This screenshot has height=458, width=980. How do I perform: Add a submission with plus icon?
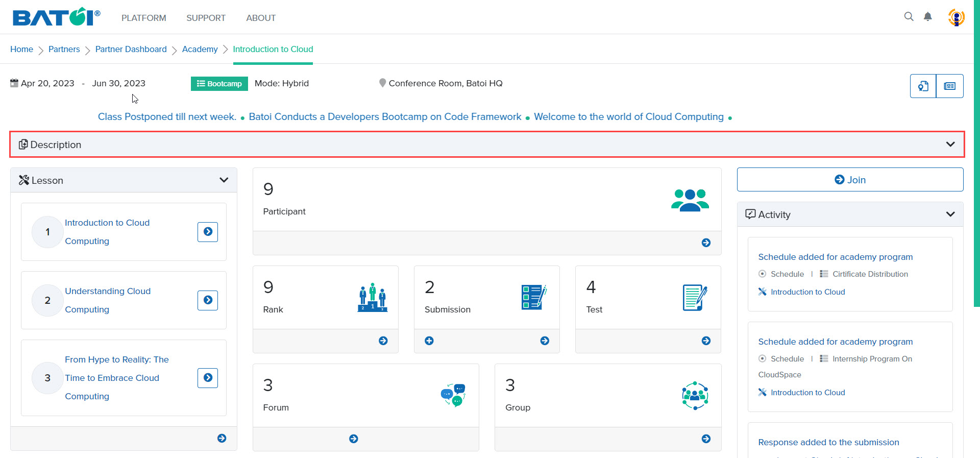[429, 341]
